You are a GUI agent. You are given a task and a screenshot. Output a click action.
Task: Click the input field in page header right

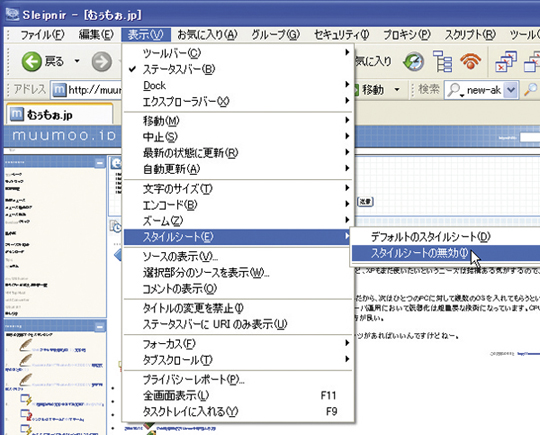click(x=530, y=138)
